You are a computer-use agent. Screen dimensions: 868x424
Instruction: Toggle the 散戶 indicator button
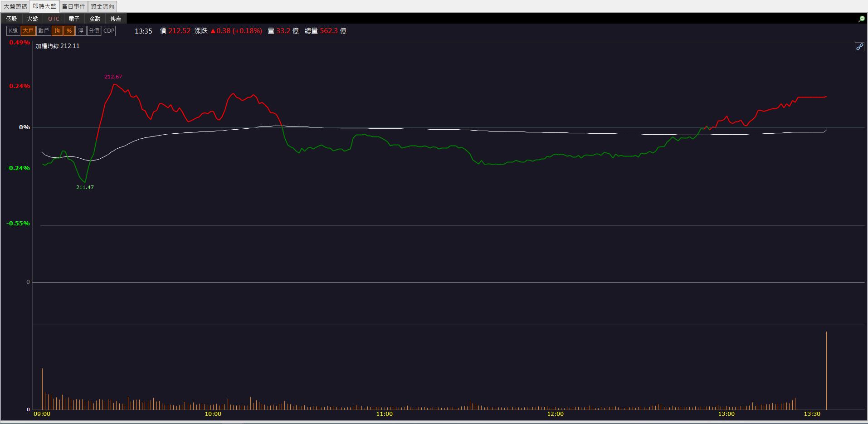click(x=44, y=31)
